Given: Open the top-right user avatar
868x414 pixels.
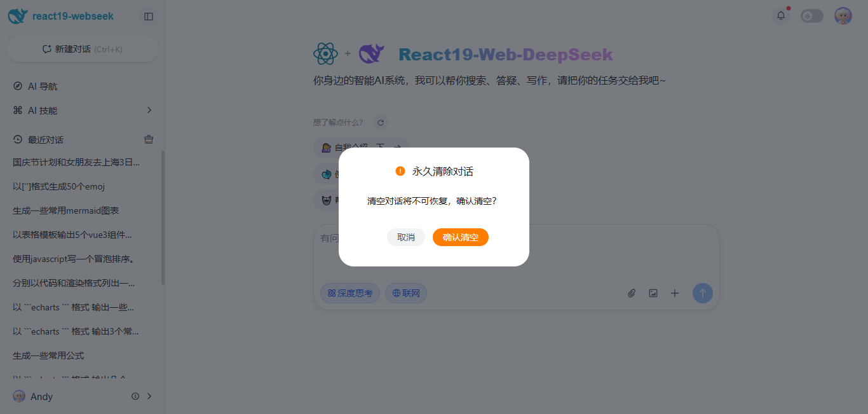Looking at the screenshot, I should pyautogui.click(x=843, y=16).
